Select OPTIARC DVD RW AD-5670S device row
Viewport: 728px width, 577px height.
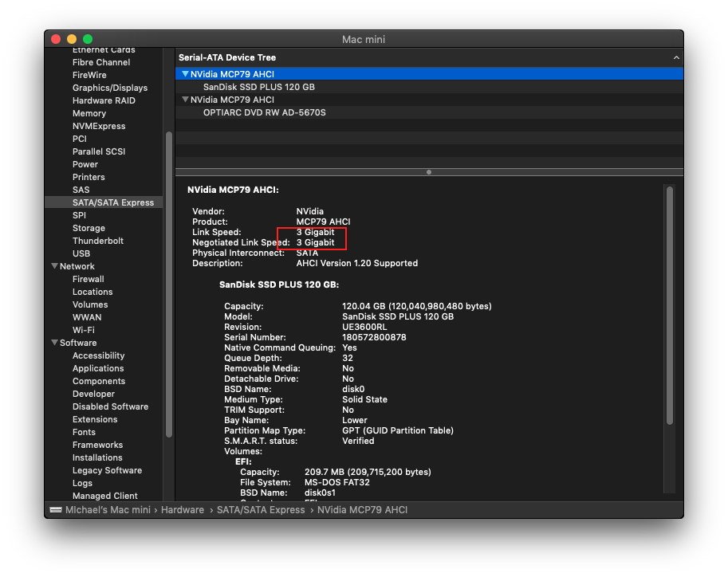pos(429,112)
